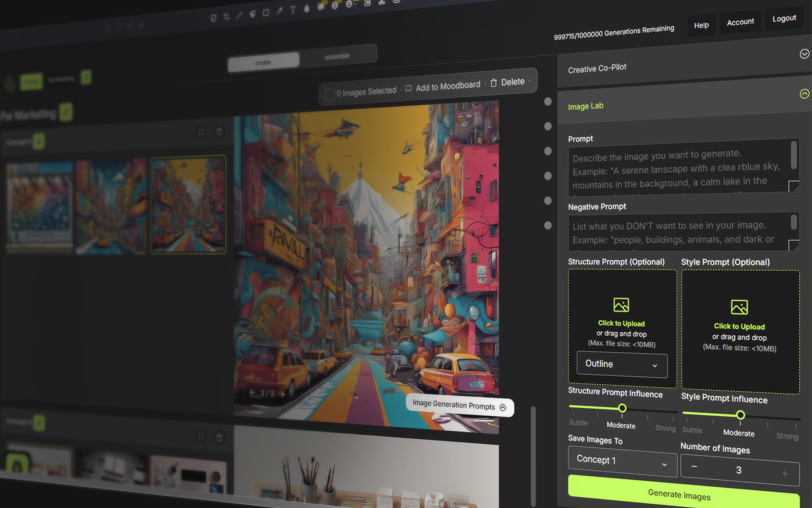Collapse the Image Generation Prompts panel
Viewport: 812px width, 508px height.
point(502,408)
